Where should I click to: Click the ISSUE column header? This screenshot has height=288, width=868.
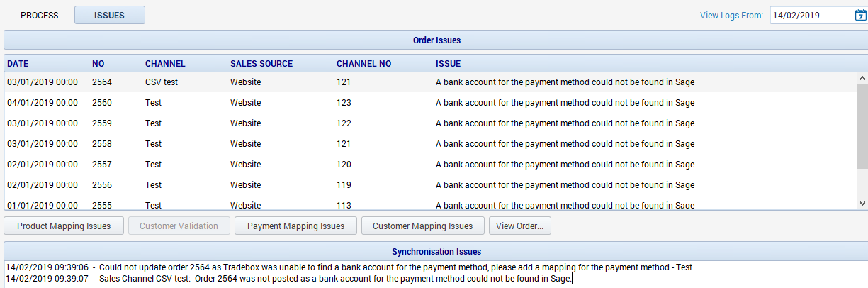pos(448,64)
